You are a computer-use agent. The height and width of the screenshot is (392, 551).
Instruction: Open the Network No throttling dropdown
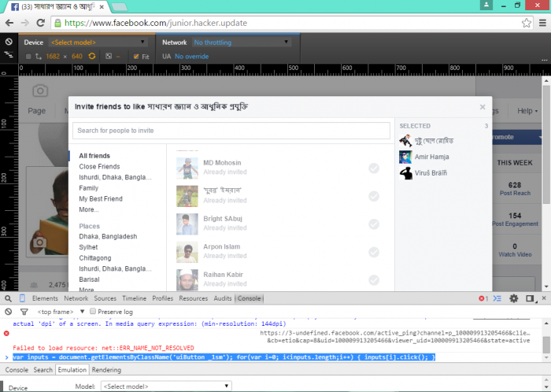pos(242,43)
